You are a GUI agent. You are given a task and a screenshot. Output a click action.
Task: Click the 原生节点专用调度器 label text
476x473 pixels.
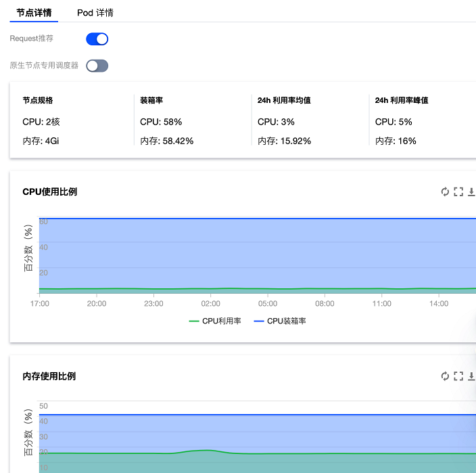[x=44, y=66]
